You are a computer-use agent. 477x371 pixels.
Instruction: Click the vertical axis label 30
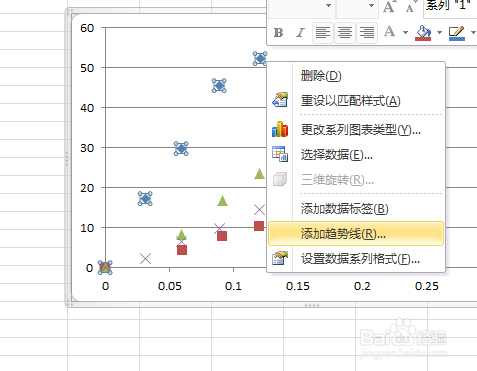87,148
